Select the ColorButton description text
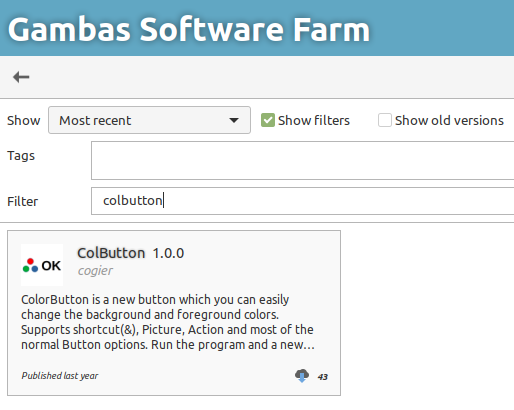 [168, 322]
